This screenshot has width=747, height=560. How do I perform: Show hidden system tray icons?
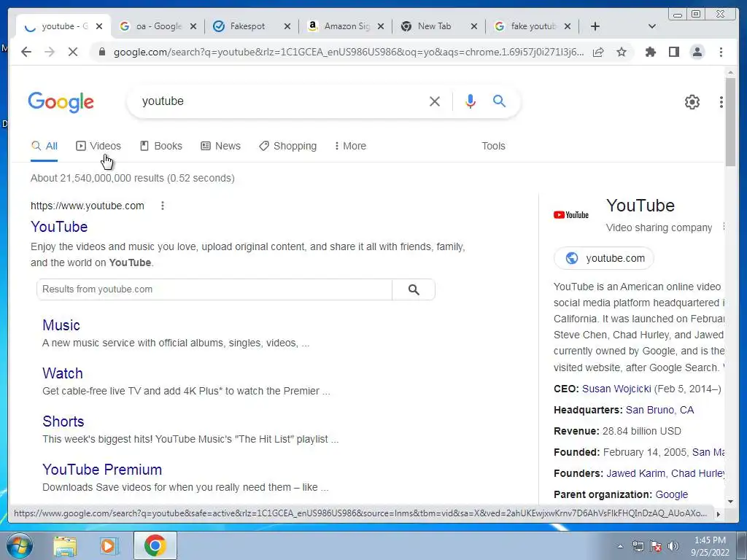click(620, 547)
